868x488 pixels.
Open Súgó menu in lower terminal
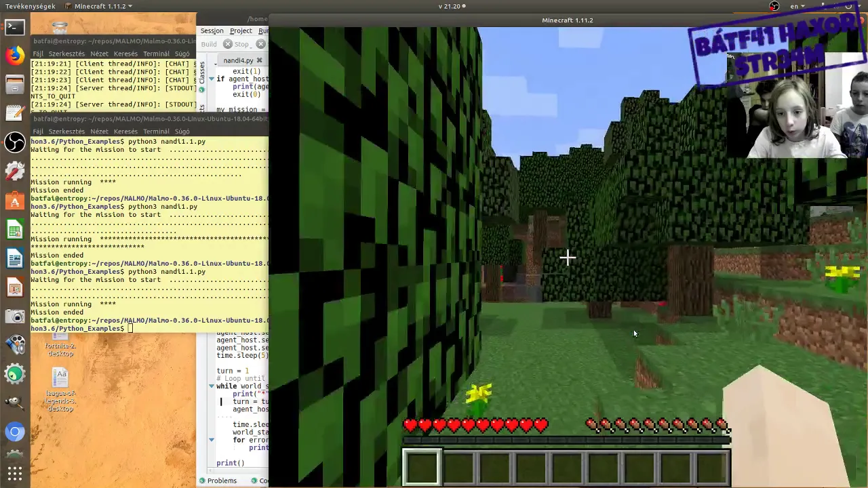[x=182, y=131]
